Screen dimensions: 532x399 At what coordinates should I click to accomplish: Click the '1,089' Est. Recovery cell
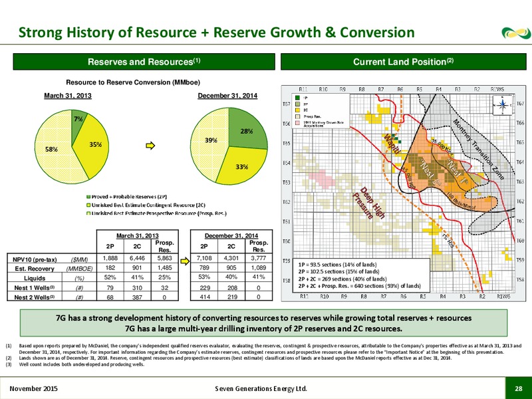pos(259,268)
